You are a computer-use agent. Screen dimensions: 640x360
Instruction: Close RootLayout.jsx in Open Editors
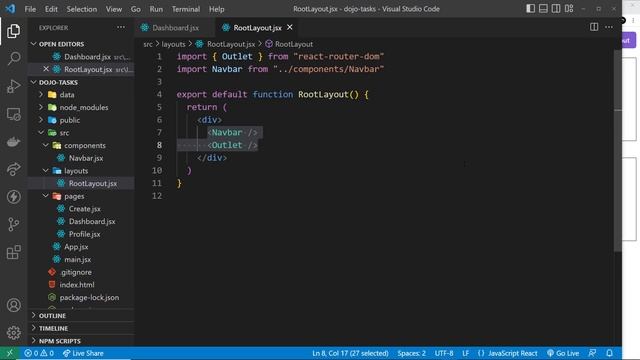coord(46,69)
